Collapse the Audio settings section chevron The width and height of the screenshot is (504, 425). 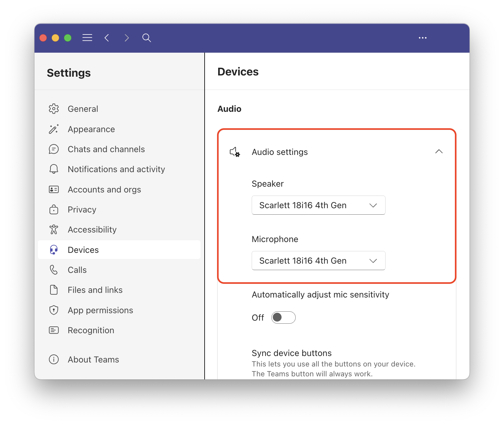click(x=439, y=152)
